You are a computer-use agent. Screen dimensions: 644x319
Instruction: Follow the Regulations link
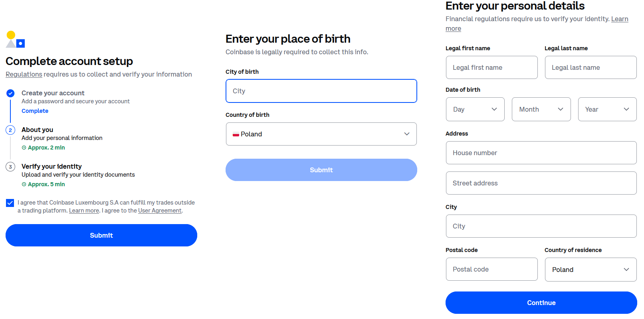(x=24, y=75)
